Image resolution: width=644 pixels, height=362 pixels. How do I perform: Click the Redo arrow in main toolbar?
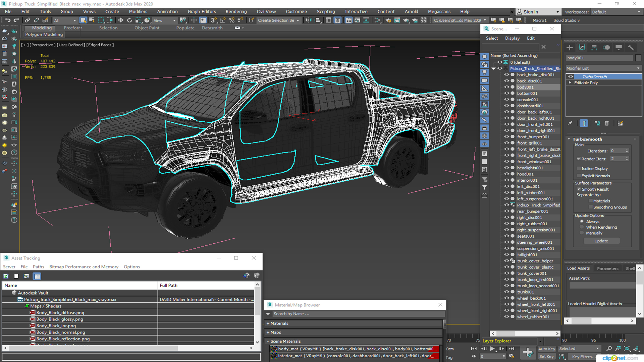pos(16,20)
